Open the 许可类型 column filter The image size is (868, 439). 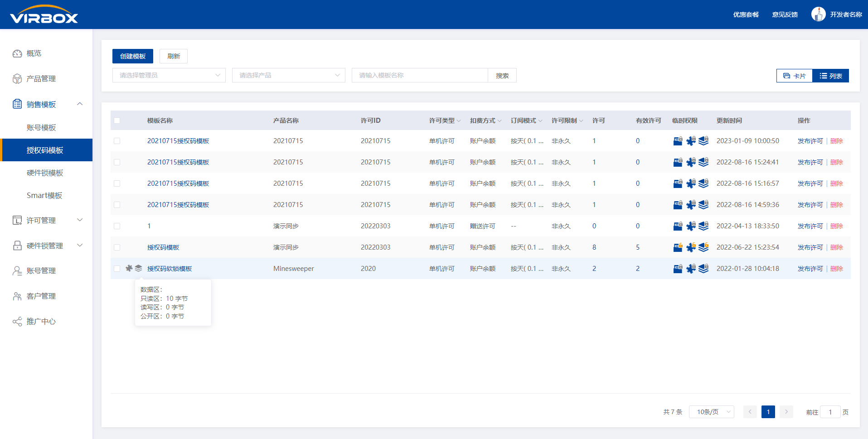(459, 121)
